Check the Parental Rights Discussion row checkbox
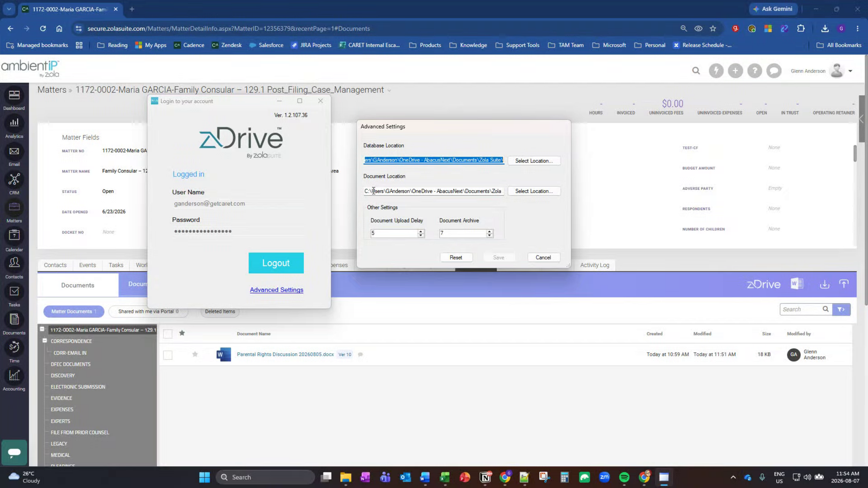868x488 pixels. (x=168, y=355)
